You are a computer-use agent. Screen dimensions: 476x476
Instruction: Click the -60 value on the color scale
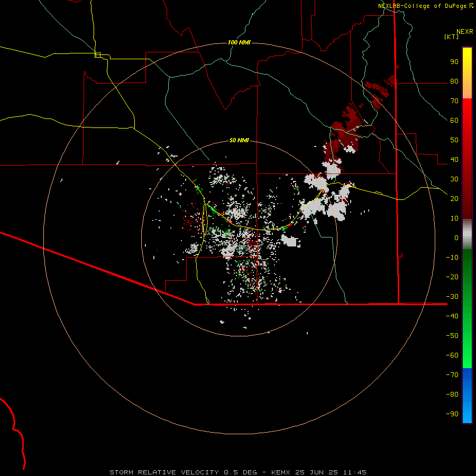click(x=452, y=355)
